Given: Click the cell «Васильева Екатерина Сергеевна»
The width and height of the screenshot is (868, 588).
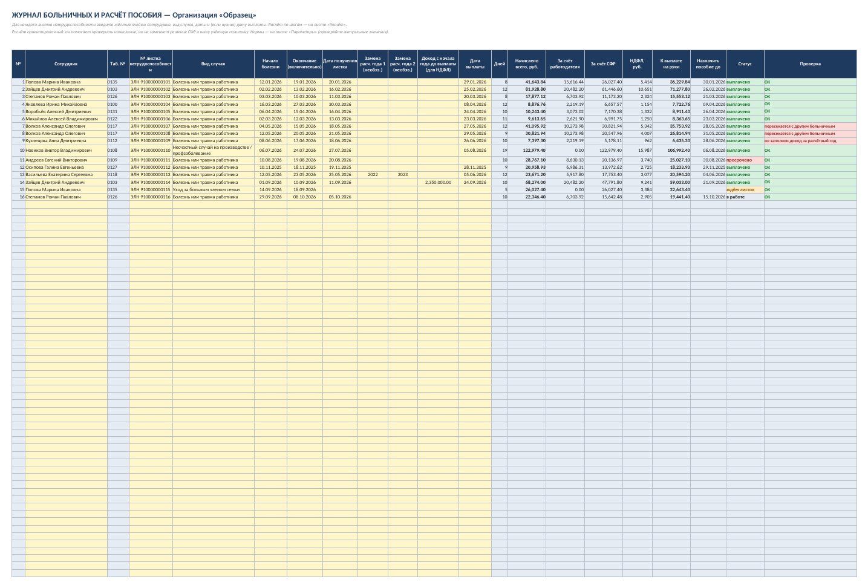Looking at the screenshot, I should tap(66, 174).
